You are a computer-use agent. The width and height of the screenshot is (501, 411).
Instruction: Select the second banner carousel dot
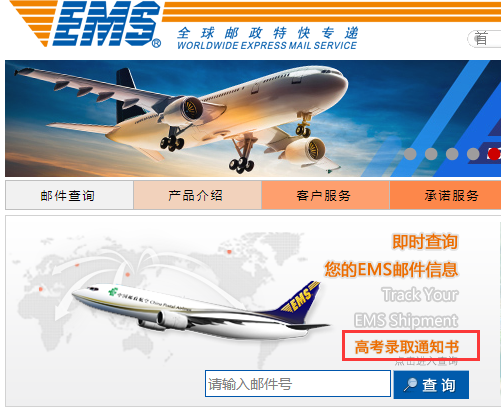point(431,154)
